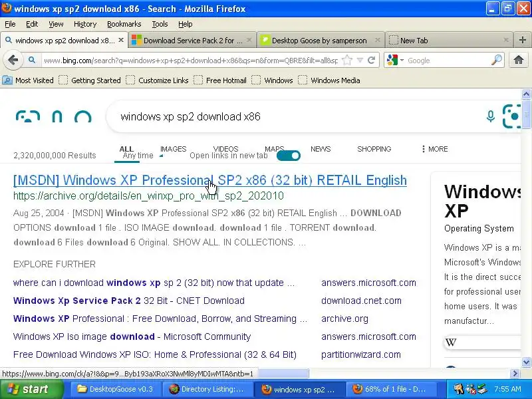Open Windows Xp Service Pack 2 CNET link

pyautogui.click(x=128, y=301)
